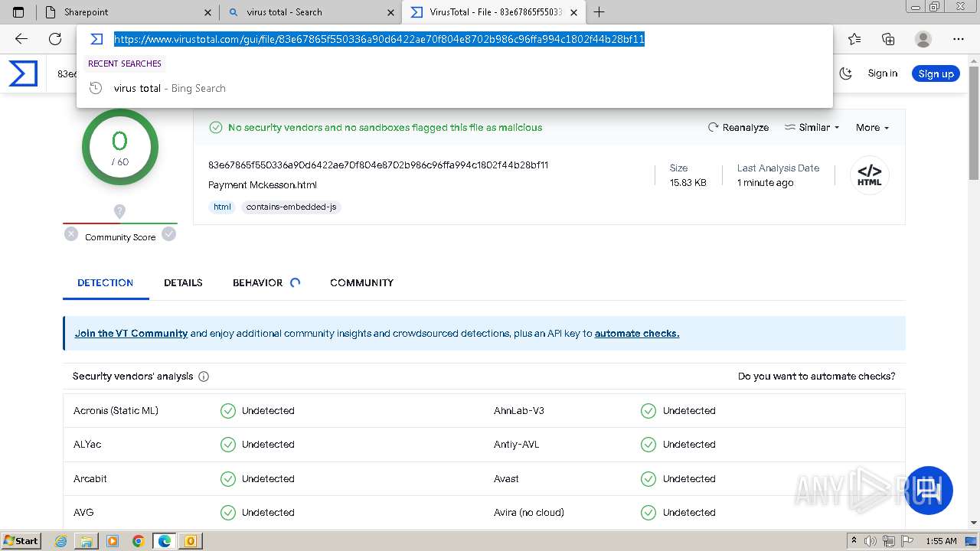
Task: Click the Reanalyze button
Action: [x=738, y=128]
